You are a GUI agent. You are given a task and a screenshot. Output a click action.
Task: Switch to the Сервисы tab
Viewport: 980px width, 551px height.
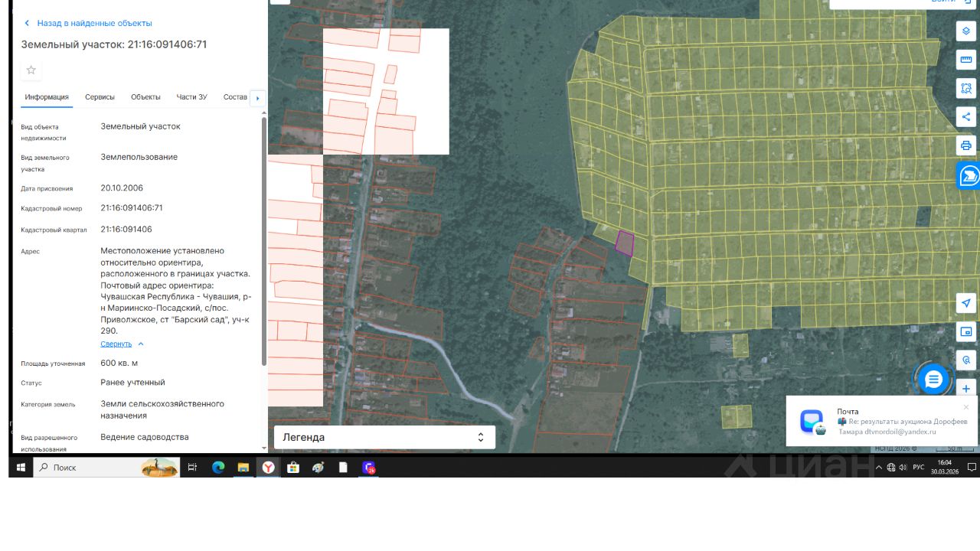100,97
